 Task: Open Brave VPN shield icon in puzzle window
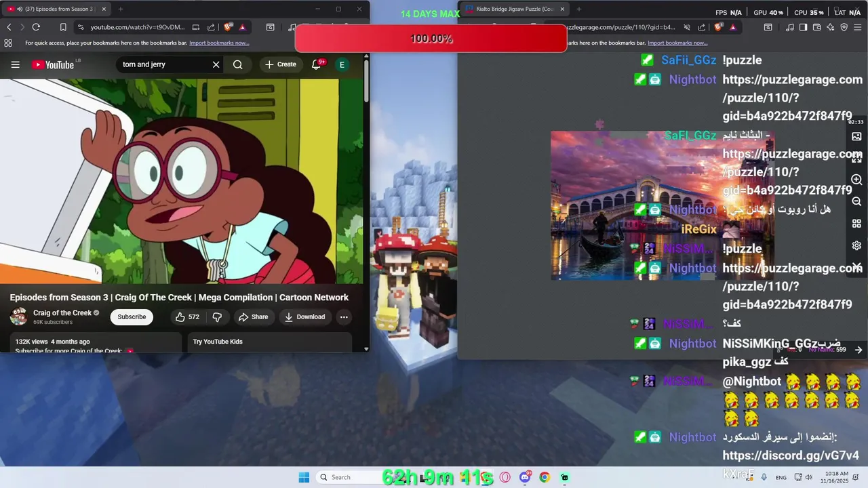pyautogui.click(x=844, y=27)
